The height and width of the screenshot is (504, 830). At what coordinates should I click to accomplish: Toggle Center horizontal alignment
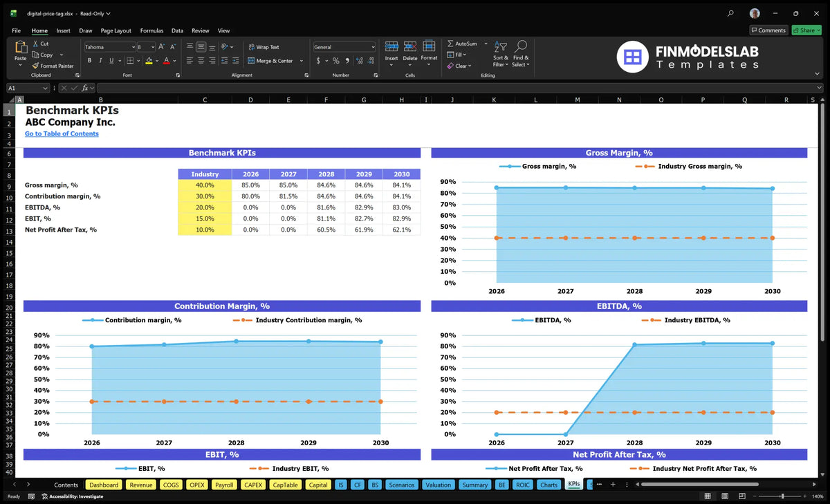[x=201, y=61]
